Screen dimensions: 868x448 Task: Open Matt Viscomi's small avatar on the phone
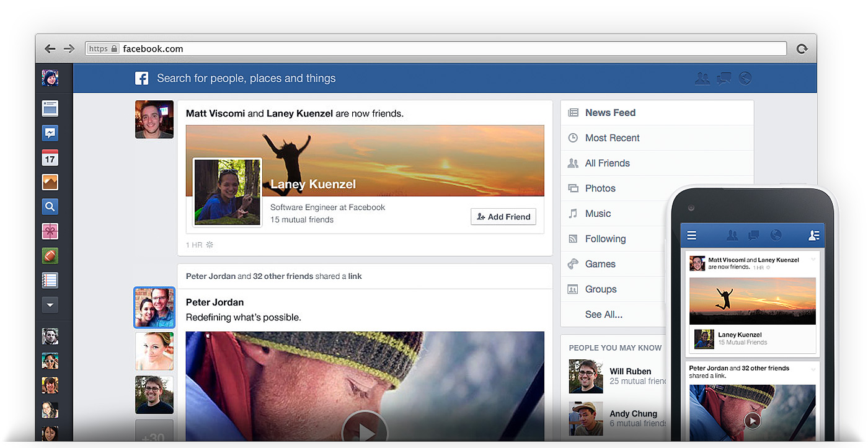(x=697, y=263)
